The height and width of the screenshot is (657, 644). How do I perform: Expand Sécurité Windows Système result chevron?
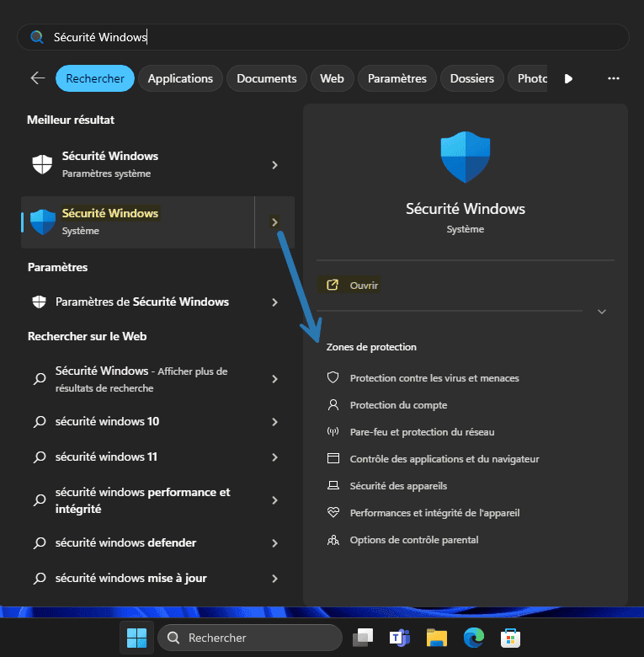(x=274, y=222)
